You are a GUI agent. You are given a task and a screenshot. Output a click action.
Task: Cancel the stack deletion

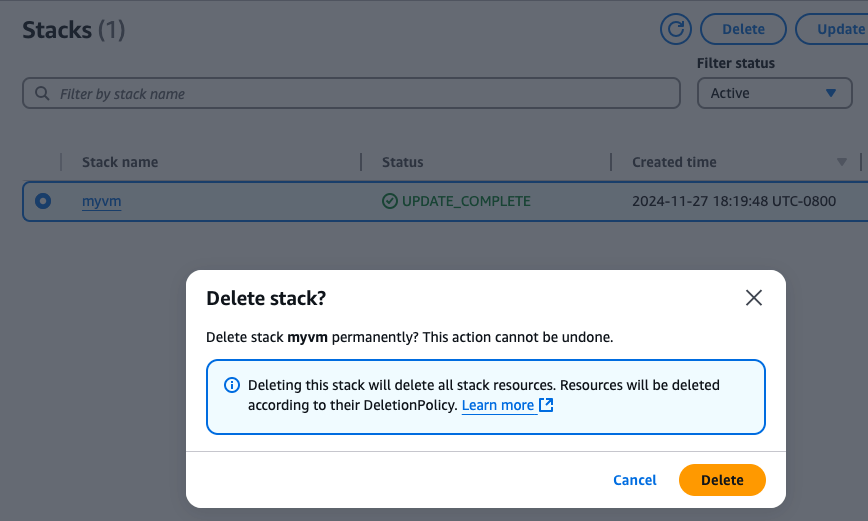pyautogui.click(x=635, y=480)
